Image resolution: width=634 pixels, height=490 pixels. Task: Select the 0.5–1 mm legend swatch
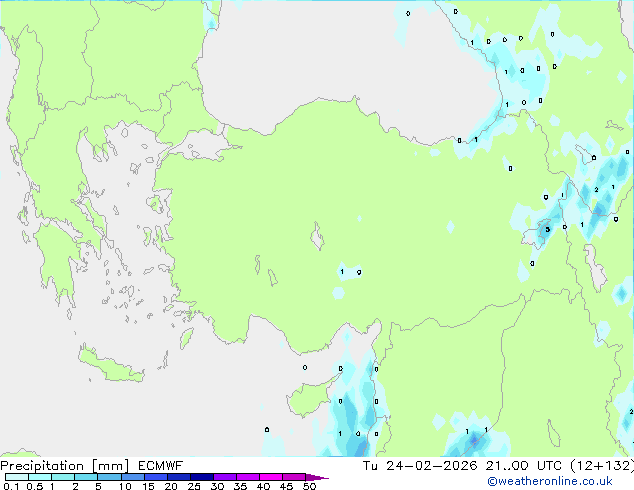40,477
